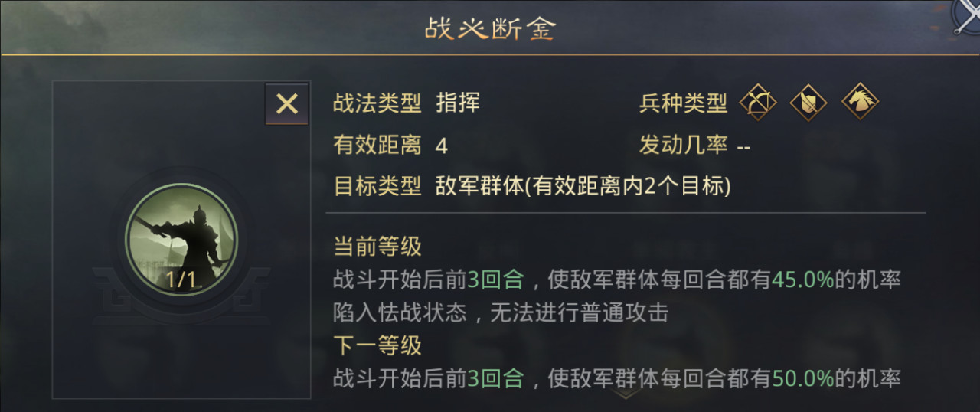Select the warrior skill portrait circle
The image size is (980, 412).
click(x=181, y=240)
